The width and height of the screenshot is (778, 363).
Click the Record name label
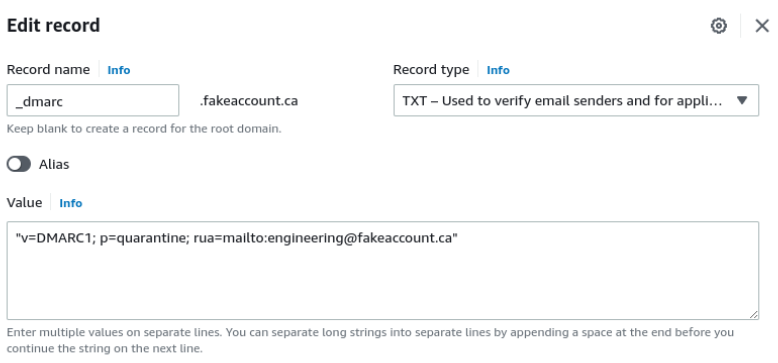pyautogui.click(x=48, y=69)
